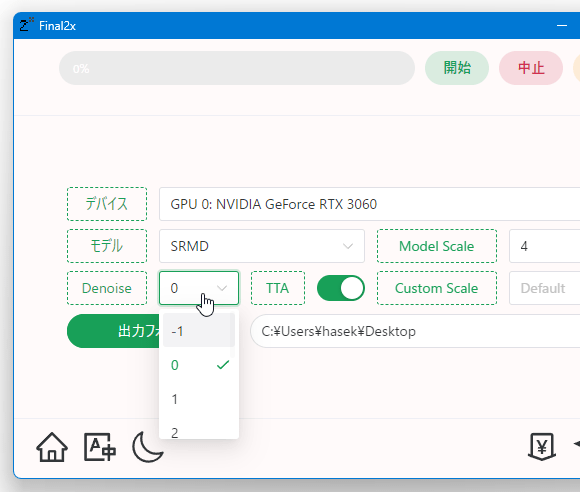
Task: Switch to dark mode with moon icon
Action: [147, 447]
